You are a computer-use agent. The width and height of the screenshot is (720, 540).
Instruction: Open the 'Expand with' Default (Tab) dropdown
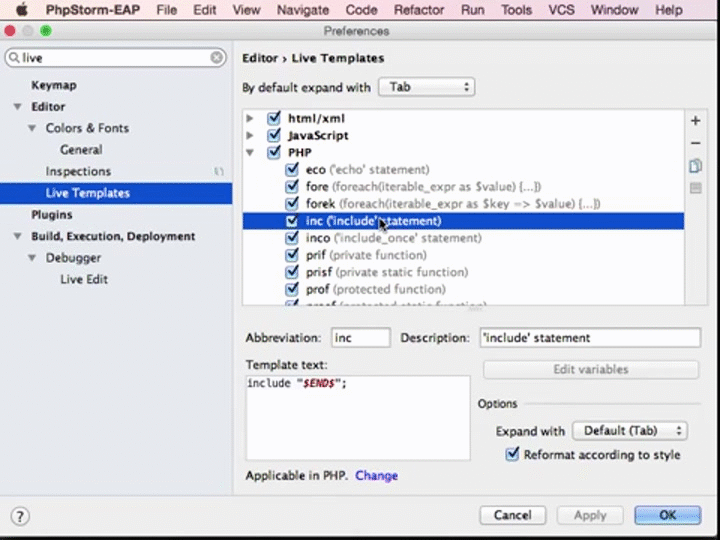pos(630,431)
